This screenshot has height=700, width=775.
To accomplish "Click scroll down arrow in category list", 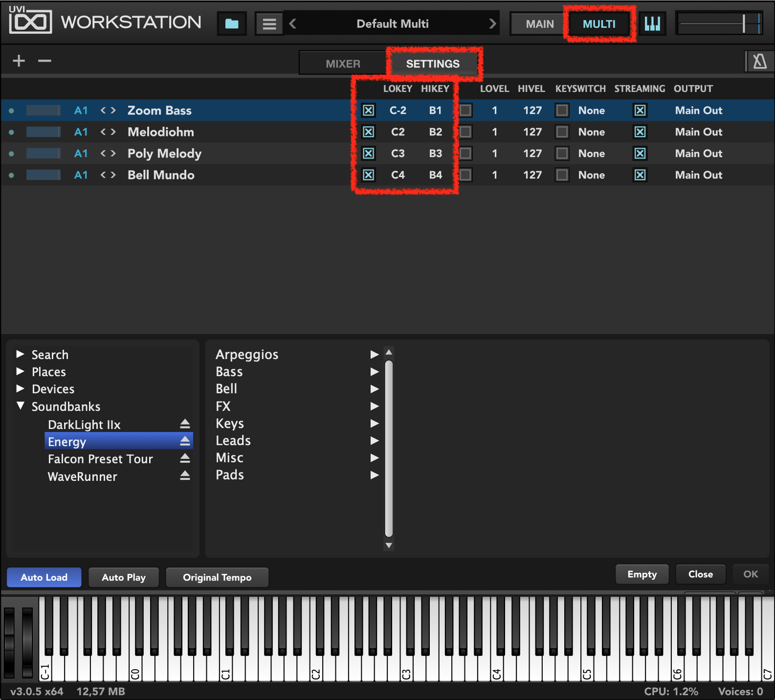I will click(389, 545).
